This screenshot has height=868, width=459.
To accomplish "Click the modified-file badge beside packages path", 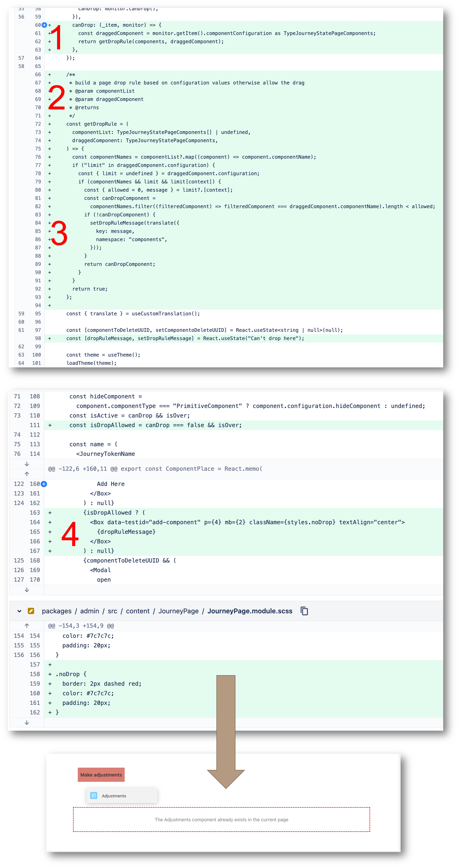I will click(31, 611).
